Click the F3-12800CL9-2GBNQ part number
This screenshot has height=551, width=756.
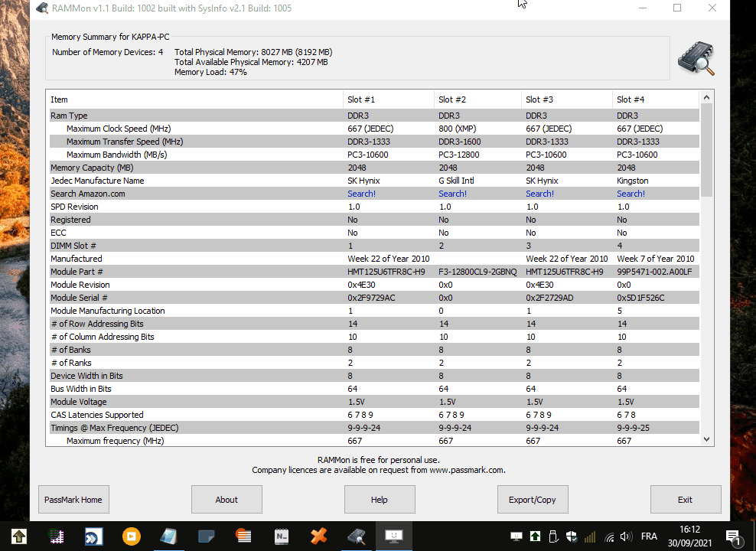[477, 272]
